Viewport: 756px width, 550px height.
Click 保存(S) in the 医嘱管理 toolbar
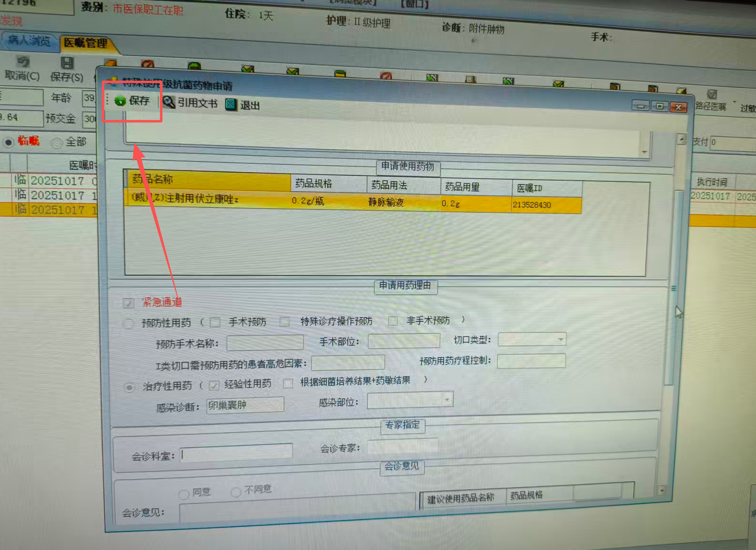(x=67, y=70)
